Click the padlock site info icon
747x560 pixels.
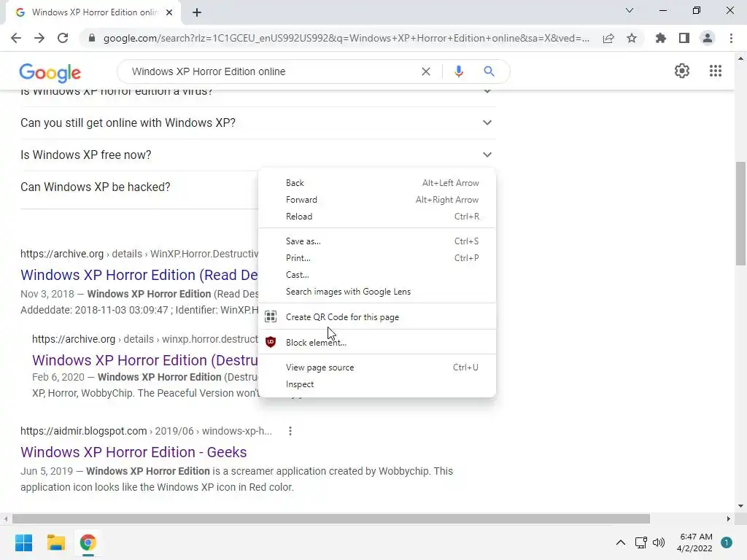click(x=92, y=38)
